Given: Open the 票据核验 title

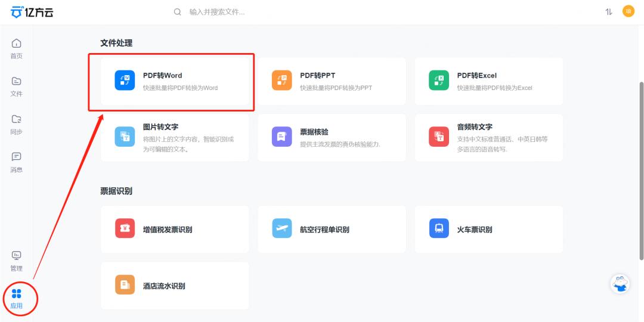Looking at the screenshot, I should 314,132.
